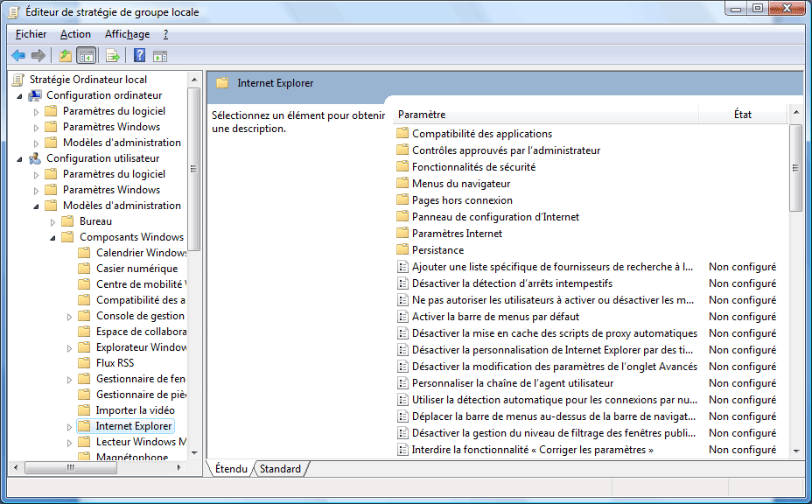Image resolution: width=812 pixels, height=504 pixels.
Task: Go up one level with the folder arrow icon
Action: 66,55
